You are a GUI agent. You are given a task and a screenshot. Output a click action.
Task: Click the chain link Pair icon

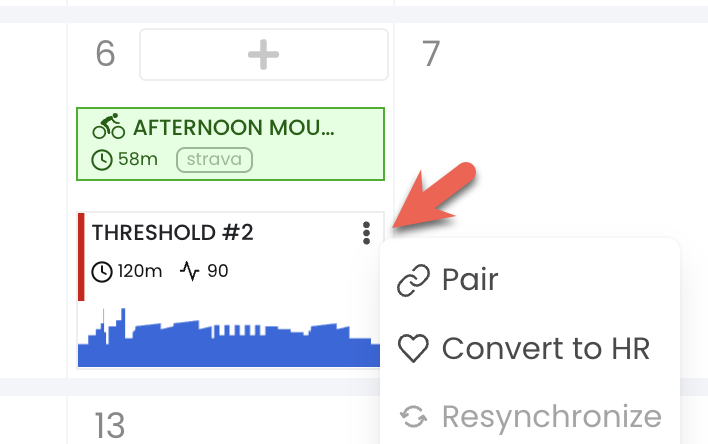(413, 280)
